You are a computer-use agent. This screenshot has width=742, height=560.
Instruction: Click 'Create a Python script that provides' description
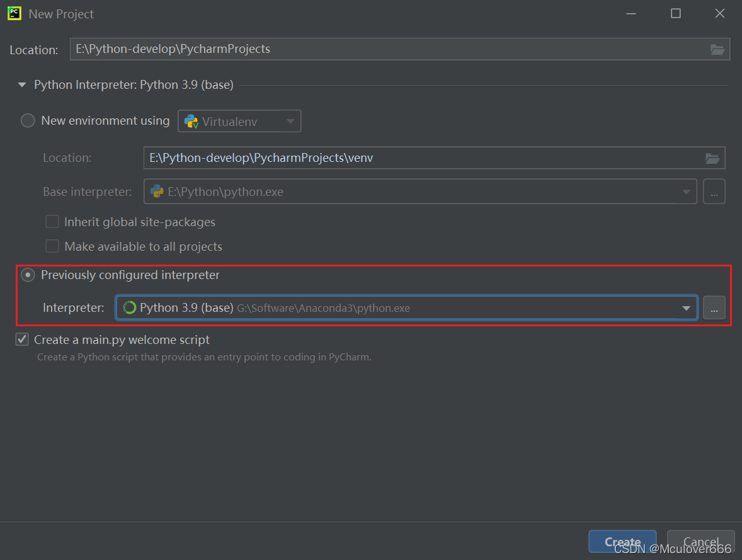(205, 357)
